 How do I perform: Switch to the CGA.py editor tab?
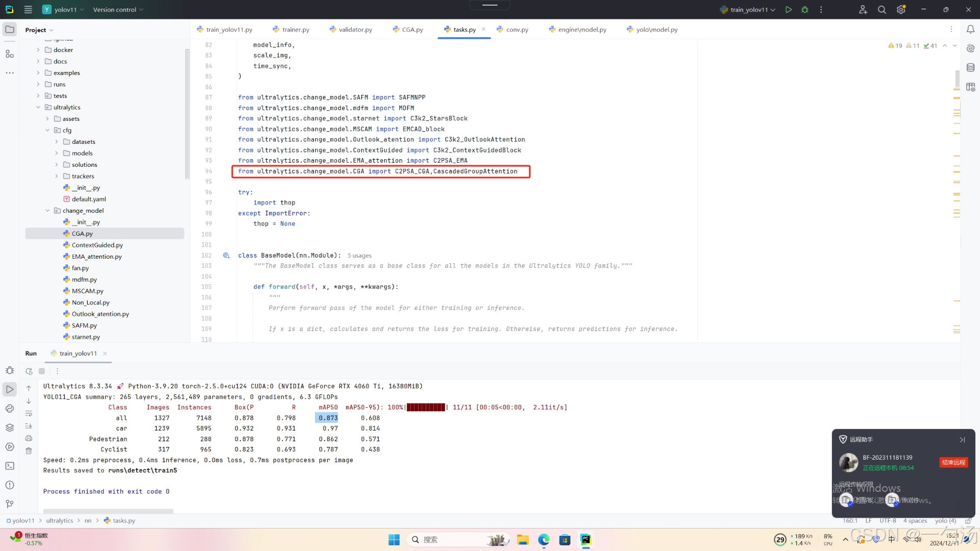(408, 30)
